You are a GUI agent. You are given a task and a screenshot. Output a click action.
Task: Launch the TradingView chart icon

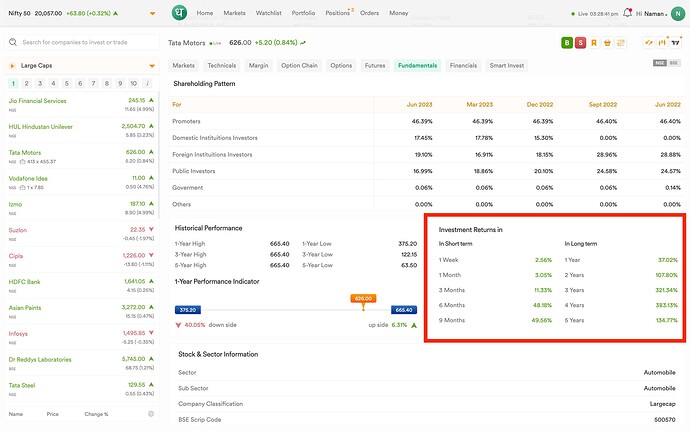click(675, 43)
